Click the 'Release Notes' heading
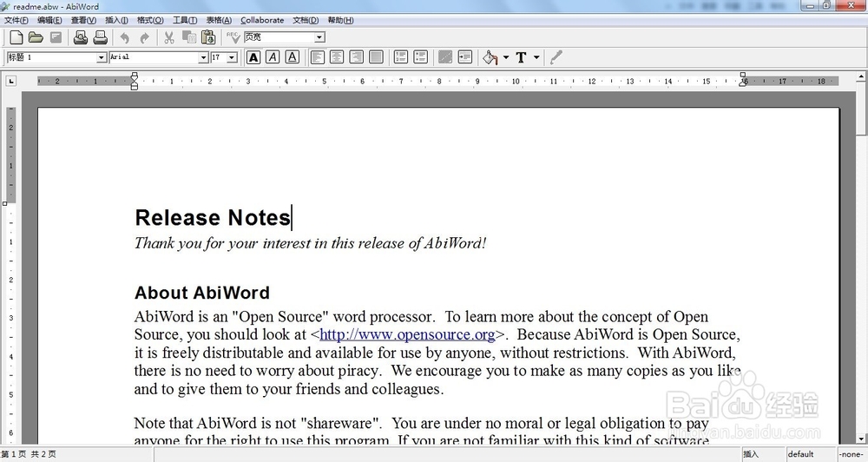Viewport: 868px width, 462px height. click(213, 218)
